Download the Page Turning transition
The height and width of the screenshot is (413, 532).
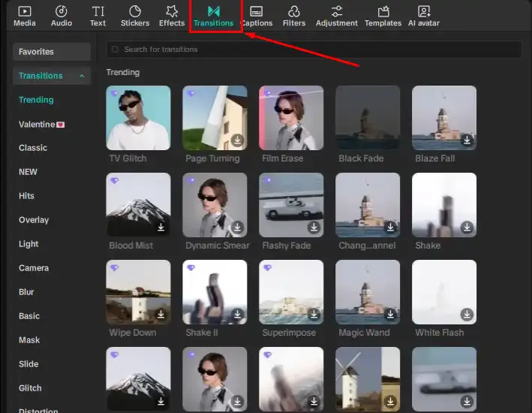pos(237,140)
